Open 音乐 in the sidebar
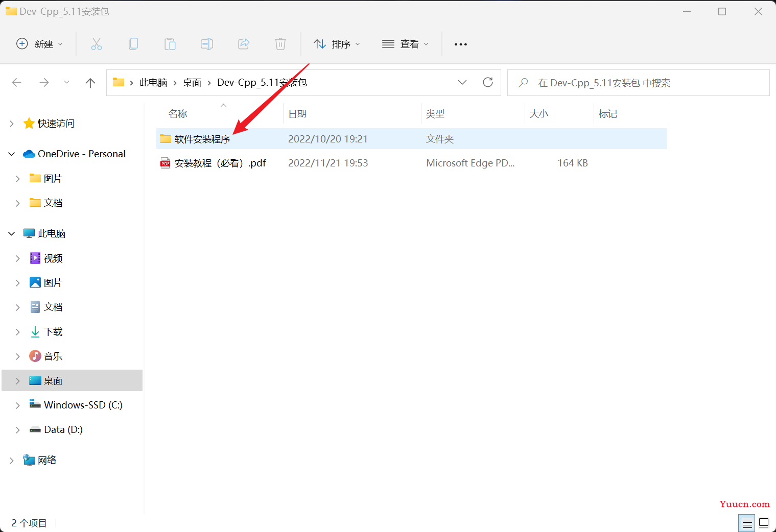 (53, 356)
